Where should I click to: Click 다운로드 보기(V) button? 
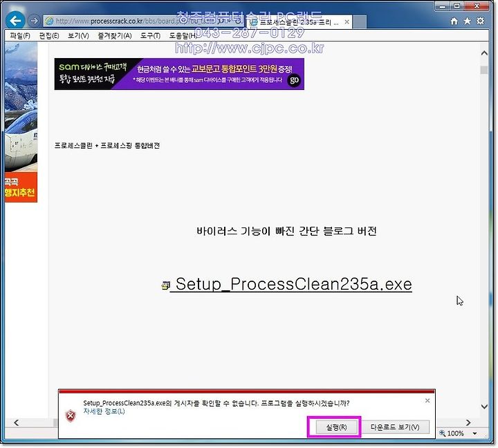coord(395,427)
